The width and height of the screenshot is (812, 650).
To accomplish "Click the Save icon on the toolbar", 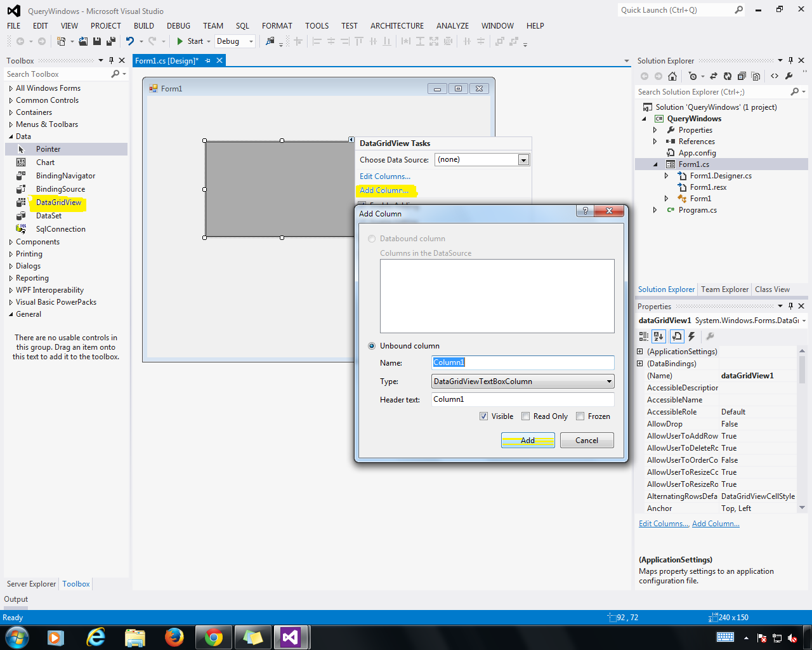I will (x=96, y=41).
